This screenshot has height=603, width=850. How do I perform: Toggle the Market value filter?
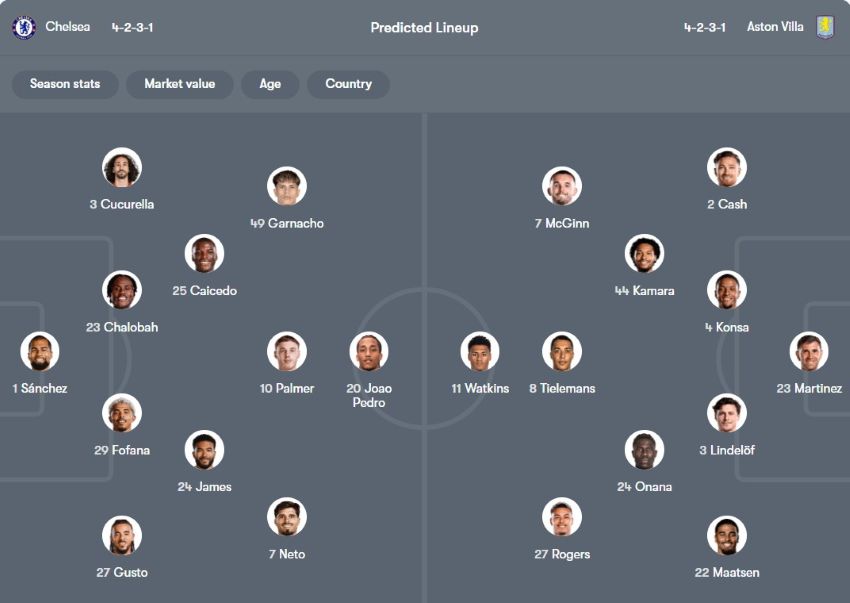click(180, 84)
